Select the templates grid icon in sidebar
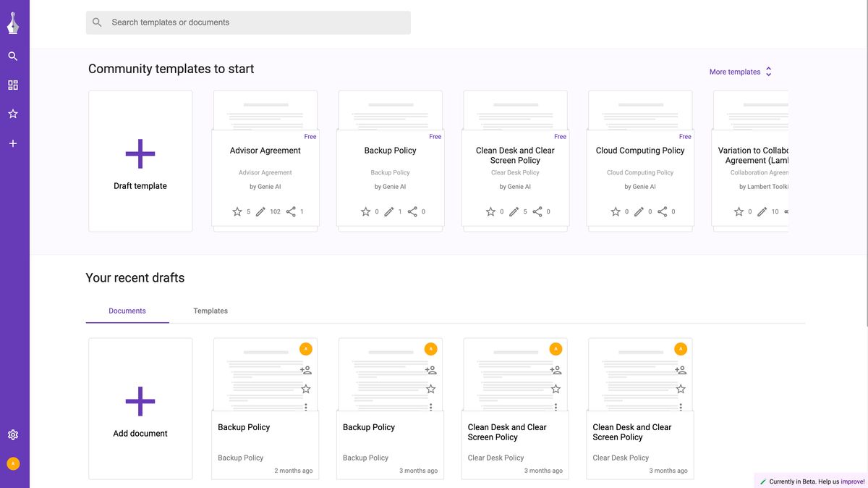 [x=12, y=85]
